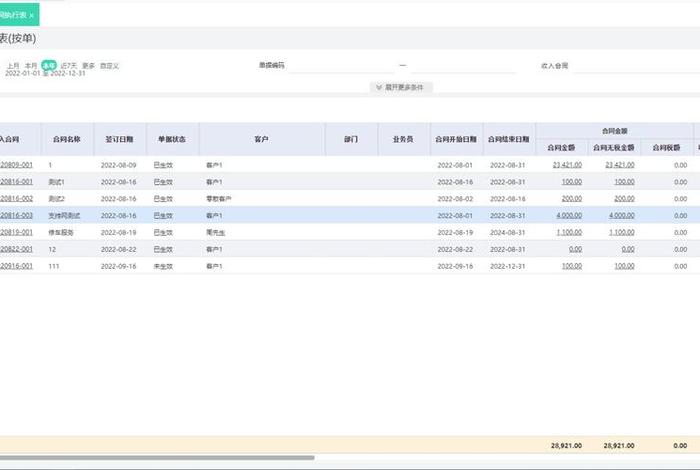Click the 合同结束日期 column header
Viewport: 700px width, 470px height.
[510, 139]
